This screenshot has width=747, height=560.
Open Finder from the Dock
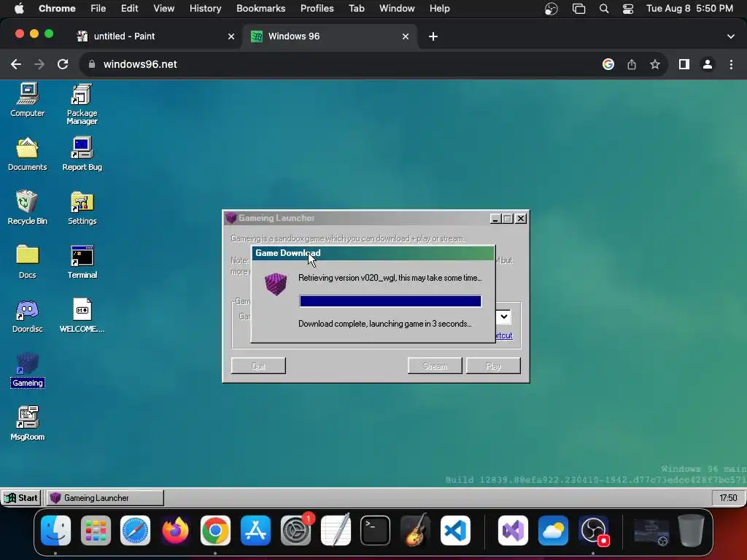point(55,530)
